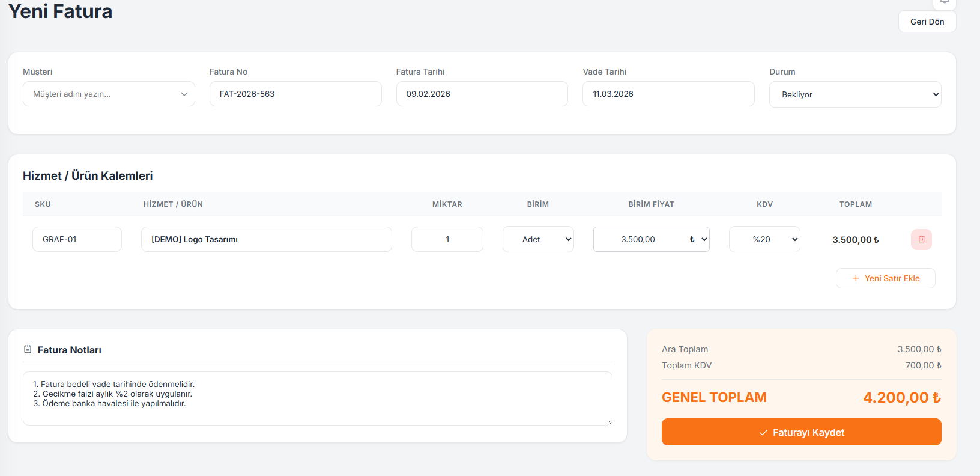The height and width of the screenshot is (476, 980).
Task: Click the TOPLAM column header
Action: 856,204
